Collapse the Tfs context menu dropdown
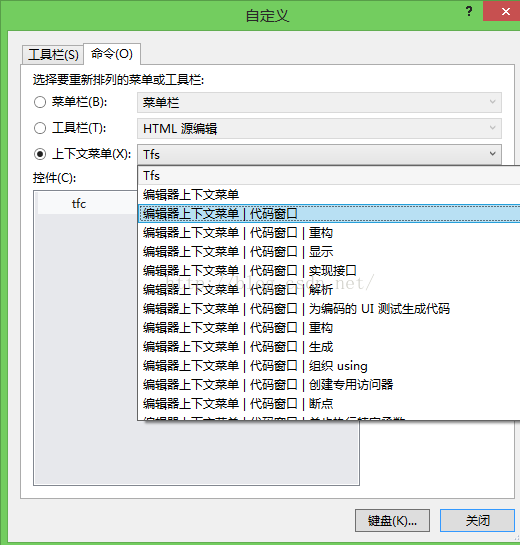 pos(319,154)
